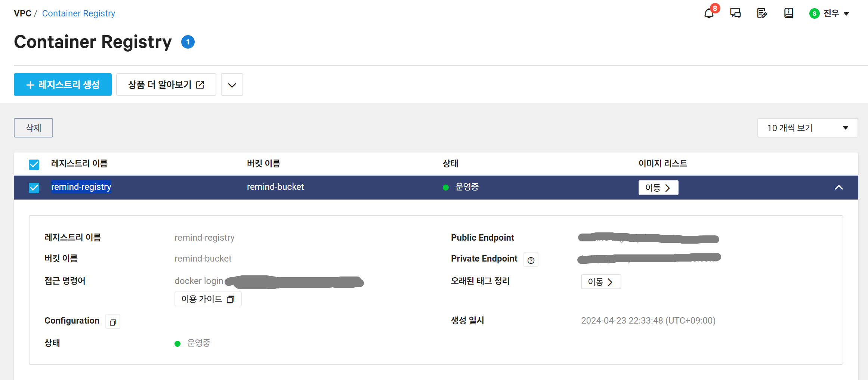This screenshot has height=380, width=868.
Task: Click the 삭제 delete button
Action: pyautogui.click(x=33, y=128)
